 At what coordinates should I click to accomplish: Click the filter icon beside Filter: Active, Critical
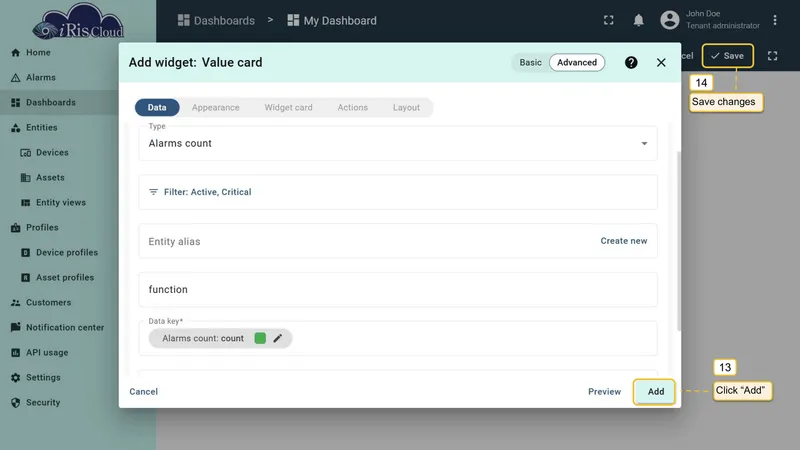153,192
